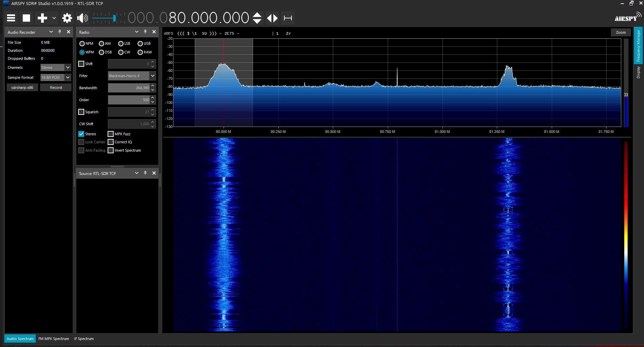Open Source RTL-SDR TCP panel options chevron

136,173
